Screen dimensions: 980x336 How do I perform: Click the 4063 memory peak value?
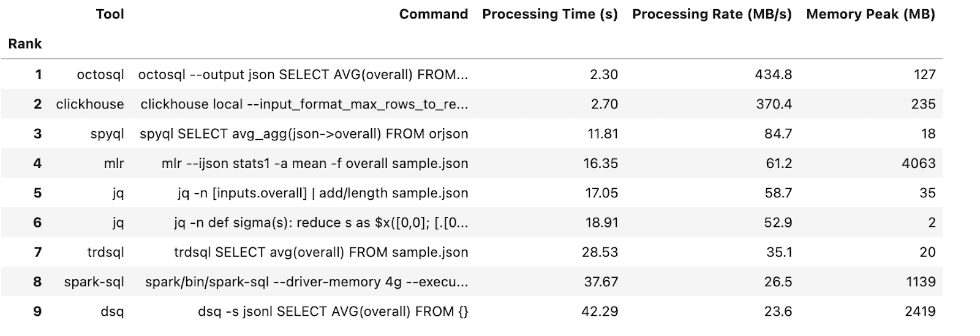click(918, 164)
